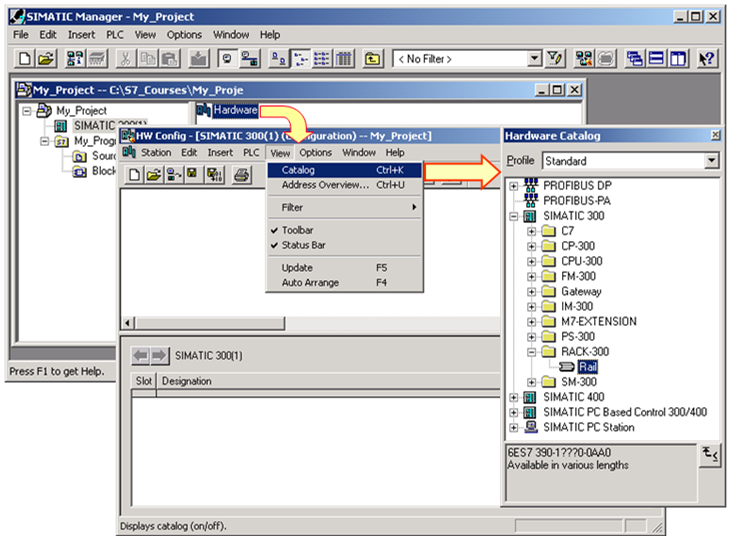Expand SIMATIC 400 catalog node

513,398
